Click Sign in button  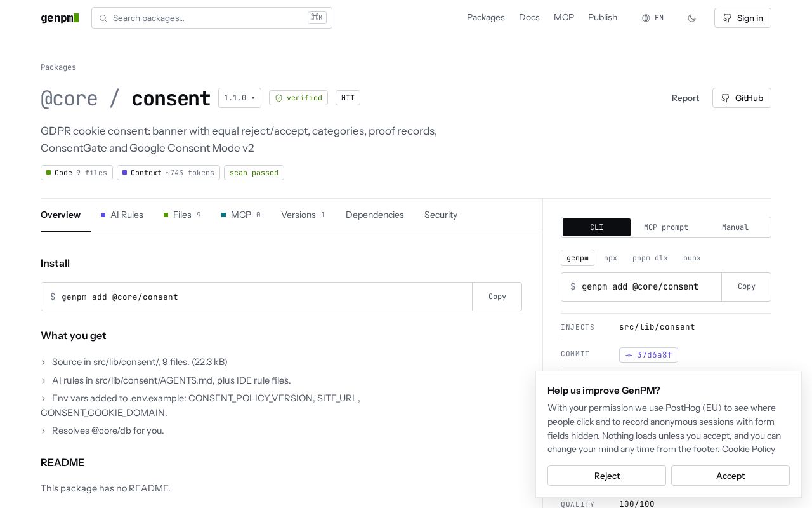pos(743,18)
